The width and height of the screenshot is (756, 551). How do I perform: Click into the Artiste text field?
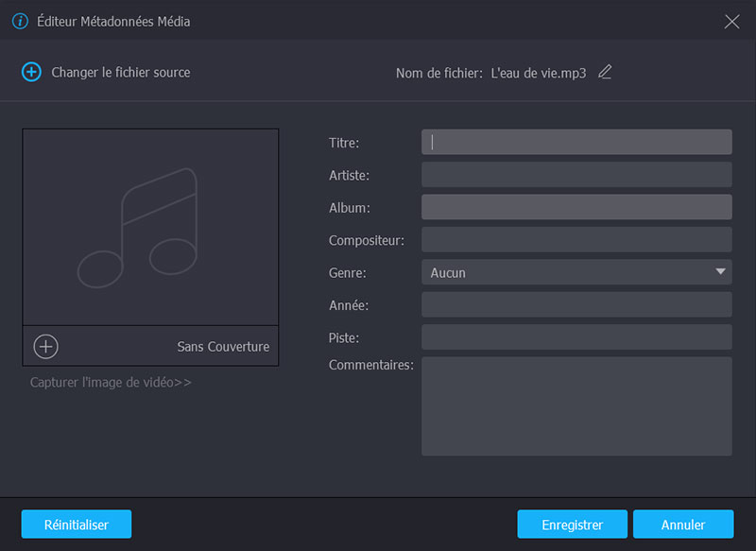pyautogui.click(x=576, y=175)
